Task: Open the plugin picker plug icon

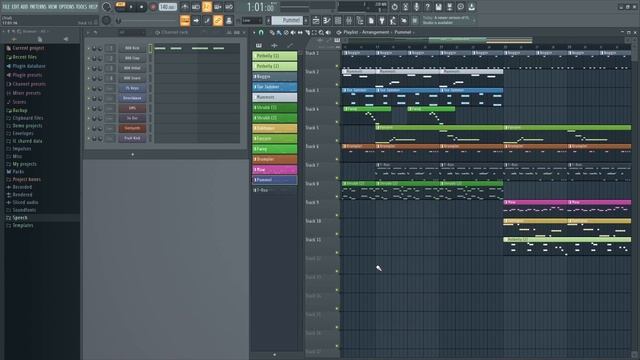Action: click(382, 20)
